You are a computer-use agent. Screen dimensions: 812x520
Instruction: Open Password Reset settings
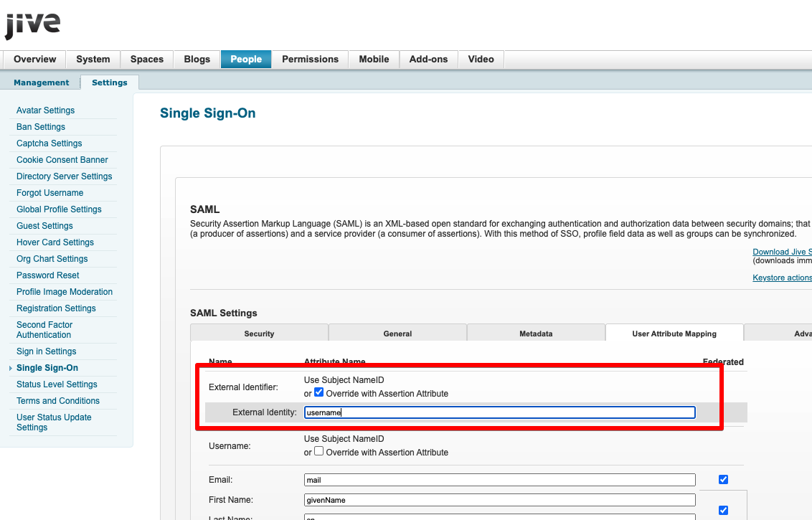pos(47,276)
